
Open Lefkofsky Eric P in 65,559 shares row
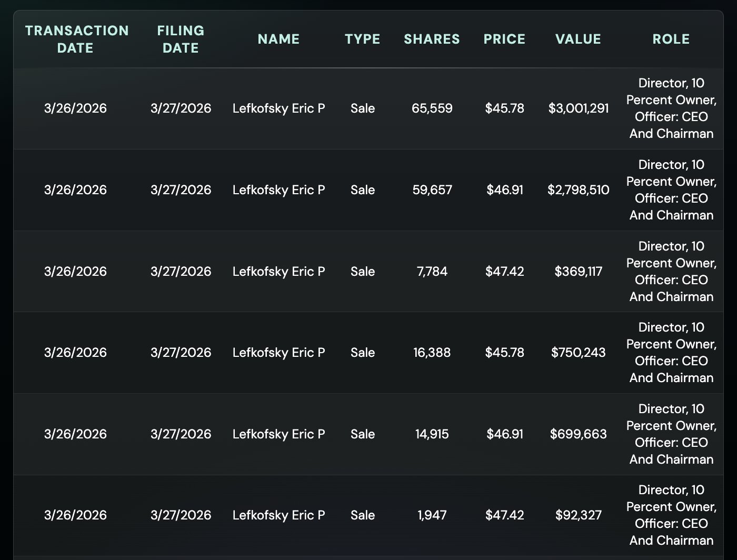(x=278, y=108)
